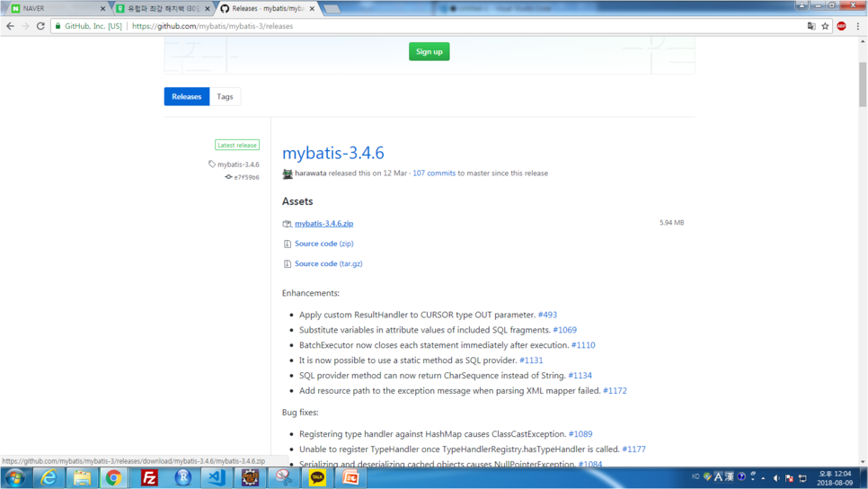Open KakaoTalk from the taskbar
Viewport: 868px width, 489px height.
[x=317, y=477]
